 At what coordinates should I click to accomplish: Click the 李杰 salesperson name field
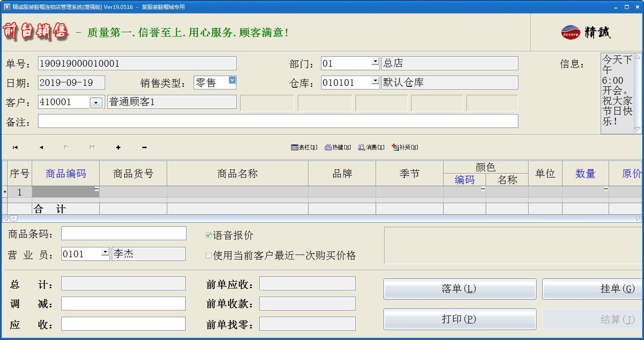[148, 254]
